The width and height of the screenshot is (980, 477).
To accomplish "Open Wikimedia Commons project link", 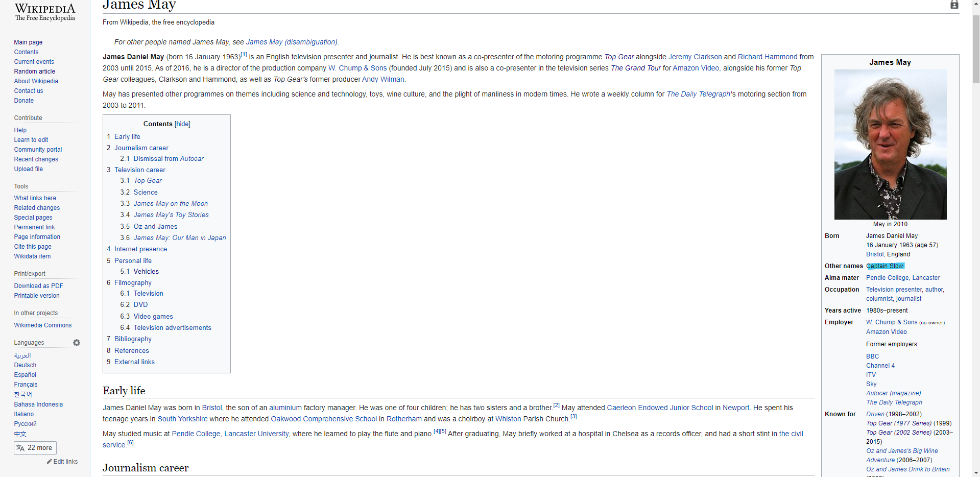I will pyautogui.click(x=43, y=325).
